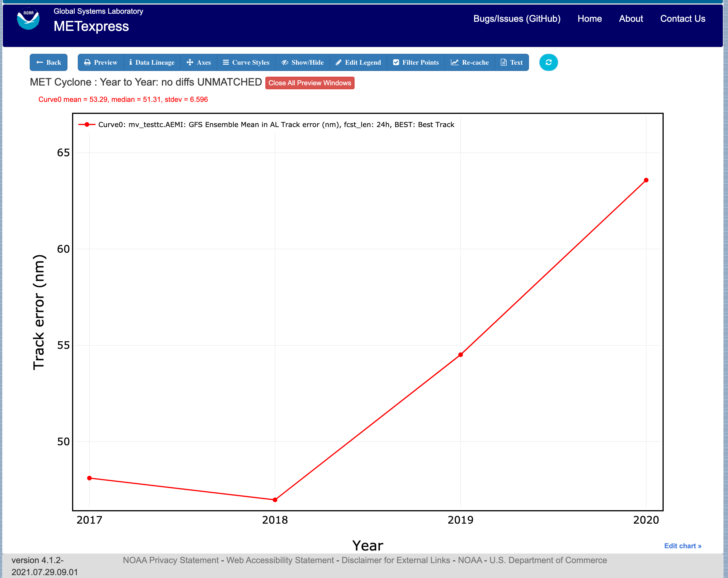
Task: Click the x-axis tick label 2020
Action: click(646, 520)
